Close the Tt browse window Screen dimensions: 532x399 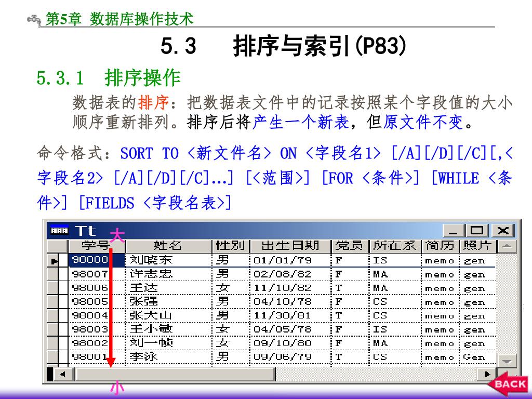coord(503,231)
